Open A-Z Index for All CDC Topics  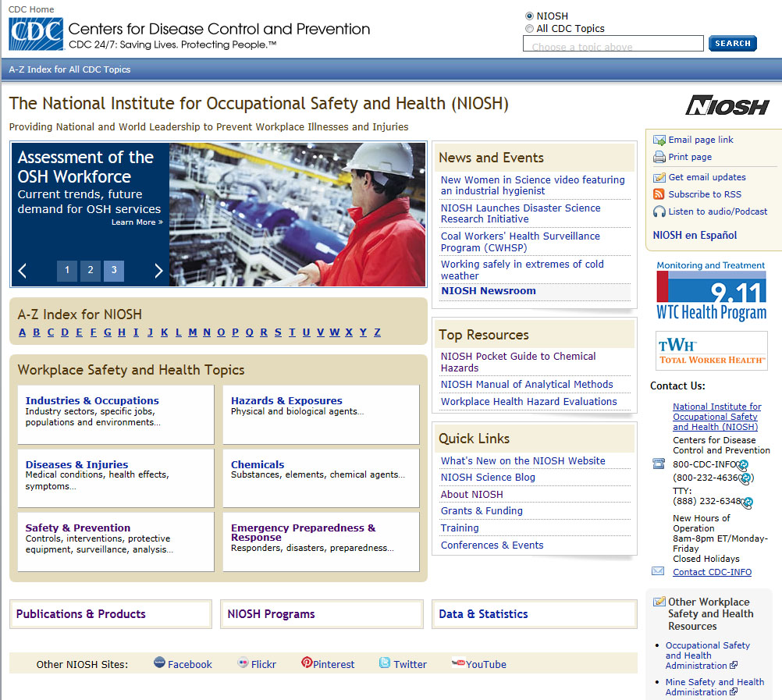point(69,69)
